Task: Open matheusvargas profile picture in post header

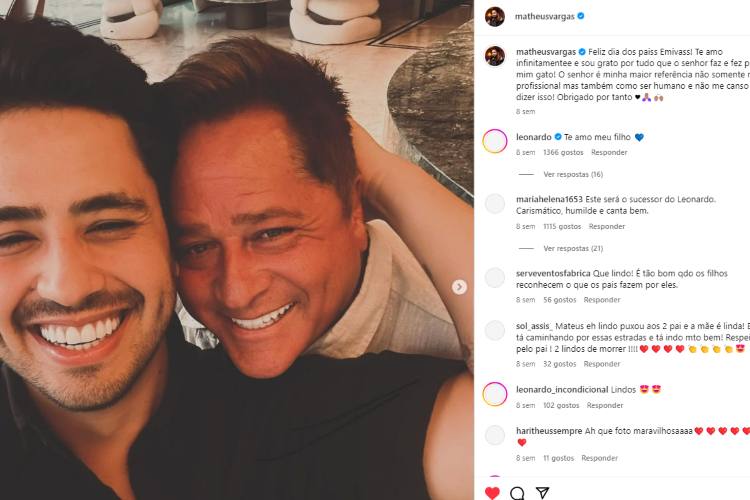Action: coord(495,16)
